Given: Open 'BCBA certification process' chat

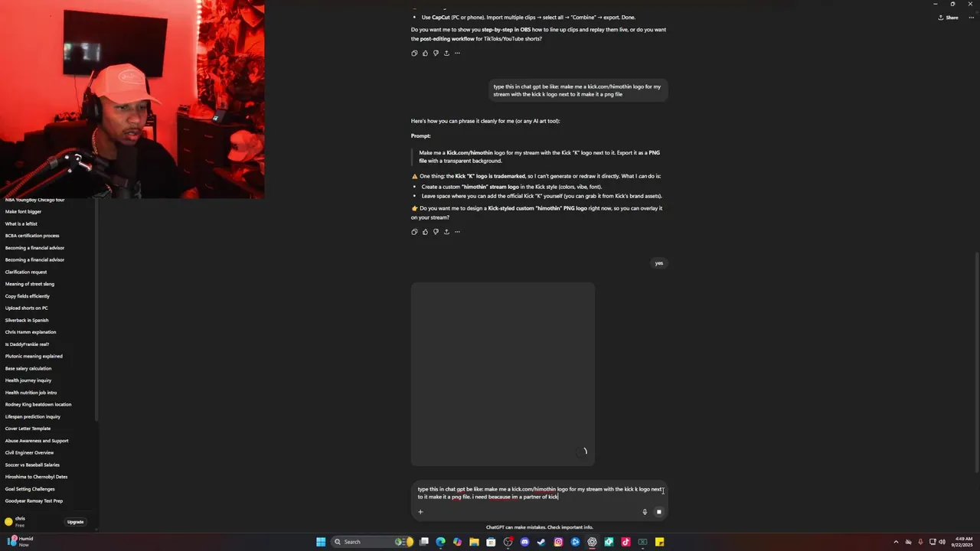Looking at the screenshot, I should point(32,236).
